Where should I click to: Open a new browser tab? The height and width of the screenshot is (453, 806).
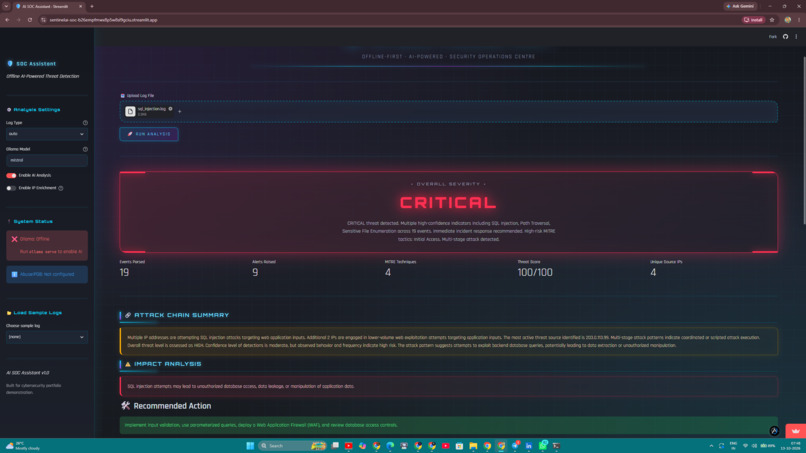[x=92, y=6]
